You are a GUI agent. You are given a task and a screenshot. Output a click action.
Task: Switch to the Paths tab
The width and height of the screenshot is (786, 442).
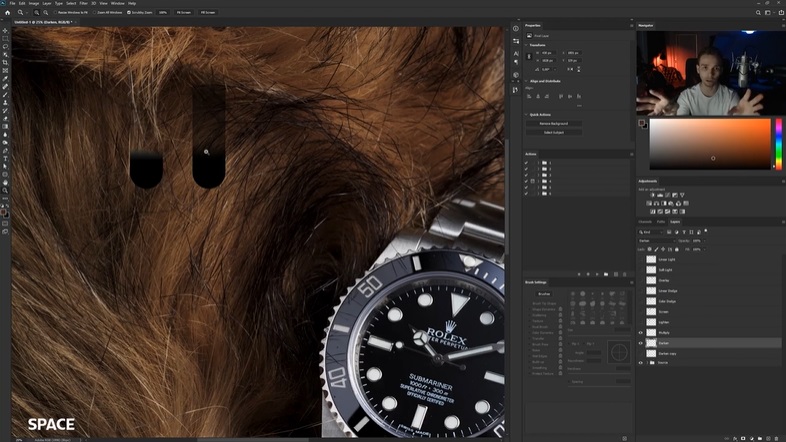[x=661, y=222]
